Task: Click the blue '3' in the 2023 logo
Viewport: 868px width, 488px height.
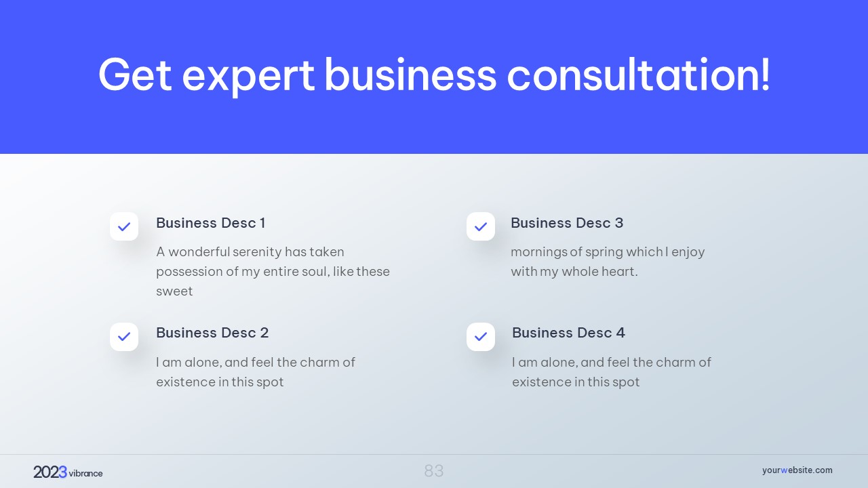Action: (63, 472)
